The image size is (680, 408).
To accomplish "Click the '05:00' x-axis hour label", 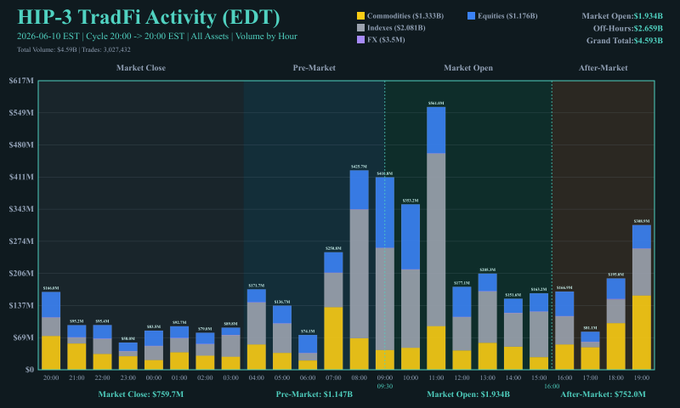I will coord(282,378).
